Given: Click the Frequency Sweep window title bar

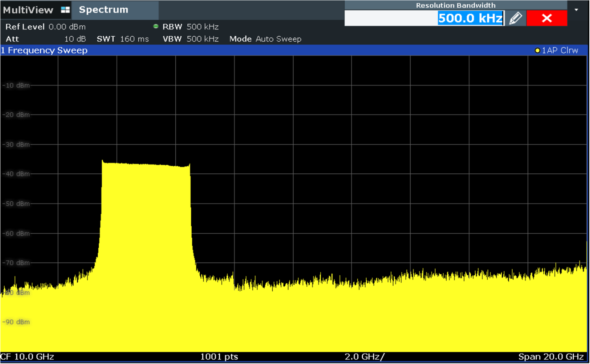Looking at the screenshot, I should click(x=44, y=51).
